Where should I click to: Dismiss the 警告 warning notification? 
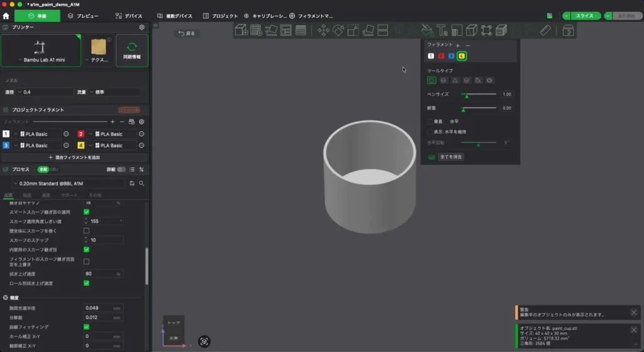click(x=634, y=312)
